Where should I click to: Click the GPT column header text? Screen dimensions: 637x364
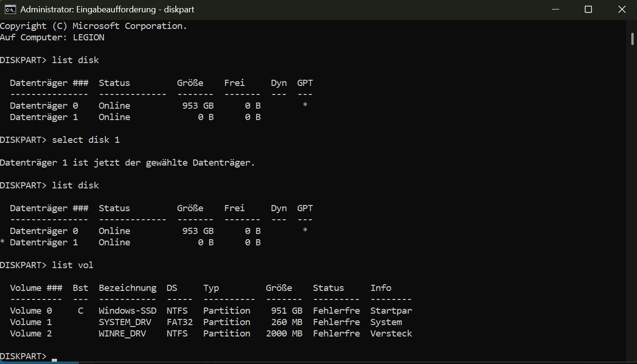tap(304, 83)
